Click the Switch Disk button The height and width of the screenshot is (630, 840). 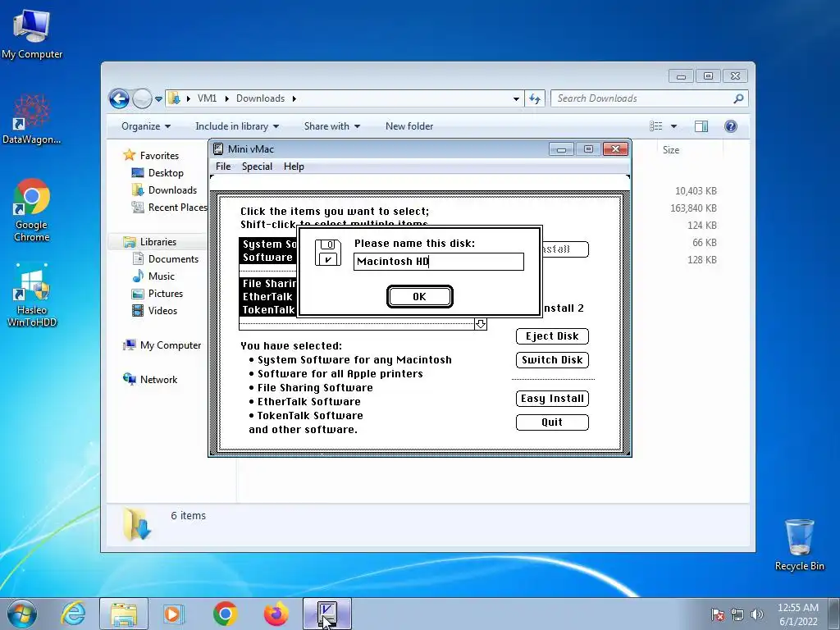pos(552,360)
